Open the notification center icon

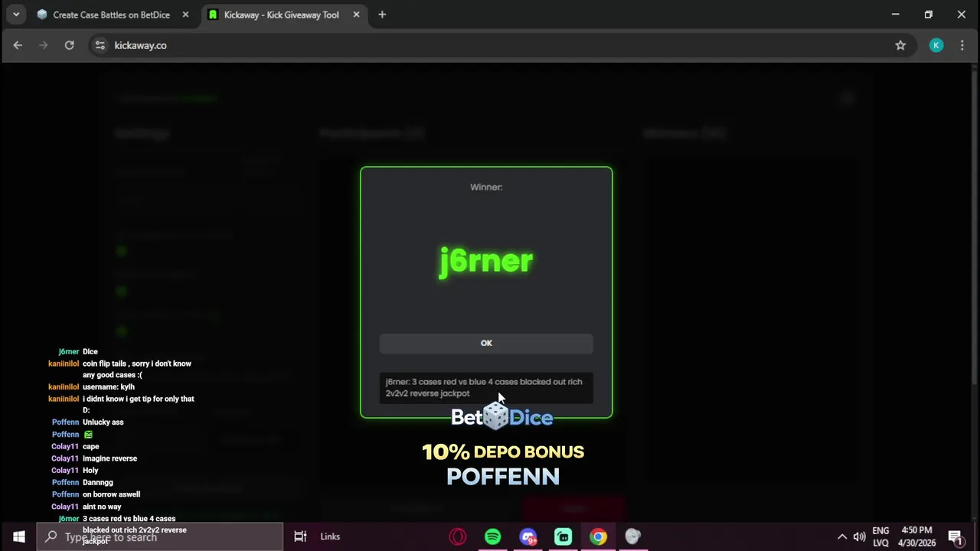click(955, 536)
